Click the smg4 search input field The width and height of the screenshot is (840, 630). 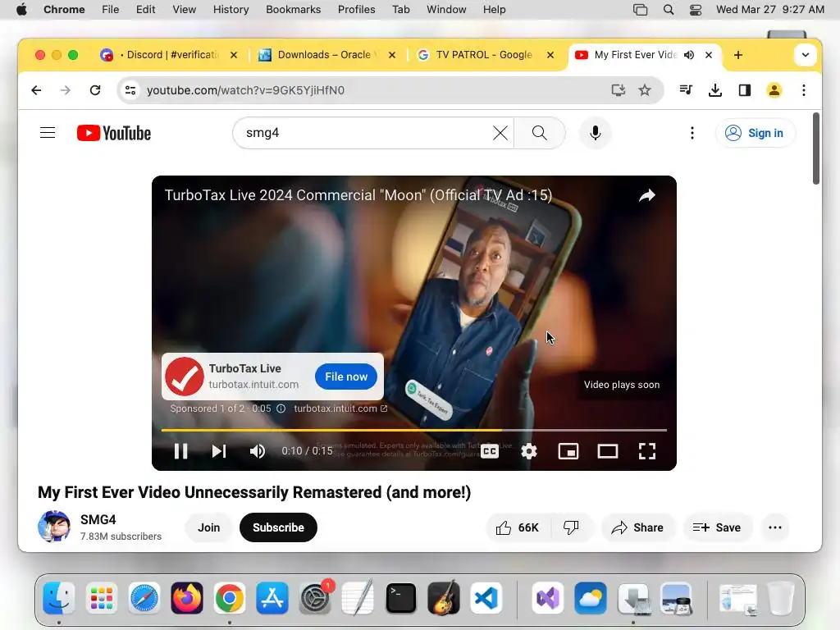coord(364,133)
